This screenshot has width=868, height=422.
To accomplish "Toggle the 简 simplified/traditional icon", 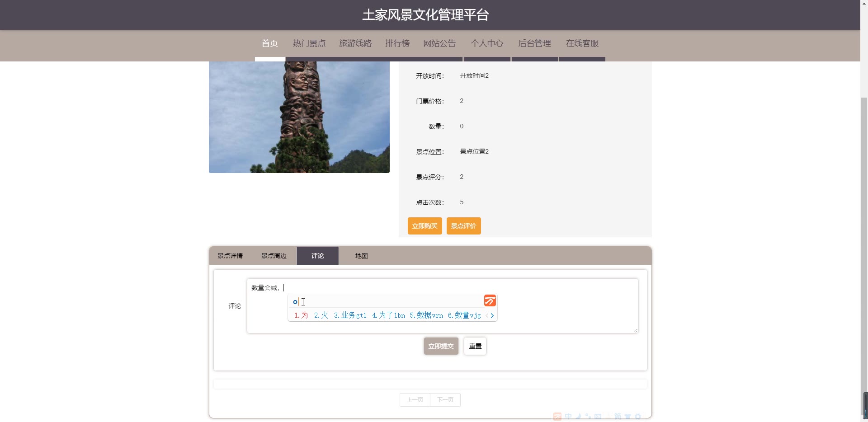I will click(618, 417).
